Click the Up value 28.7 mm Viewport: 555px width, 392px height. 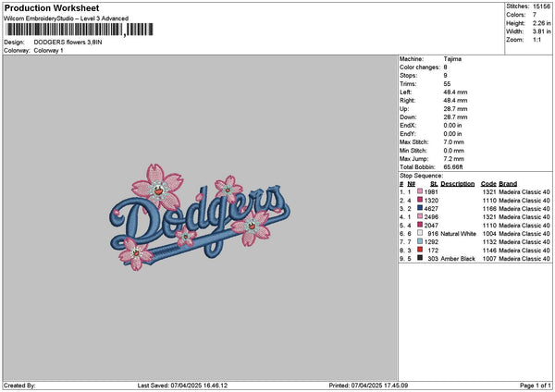(455, 109)
